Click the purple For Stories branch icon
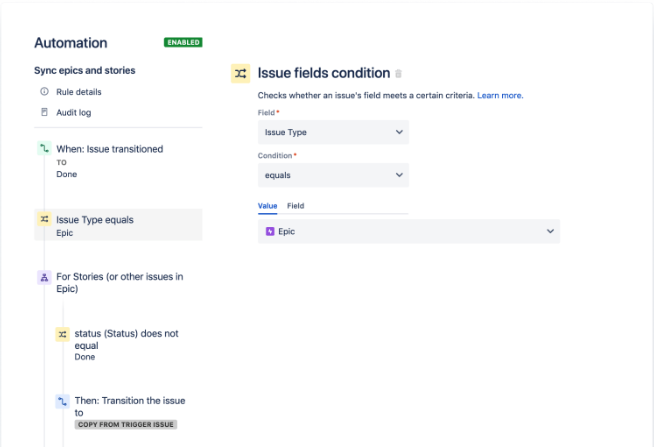The image size is (654, 447). [44, 277]
